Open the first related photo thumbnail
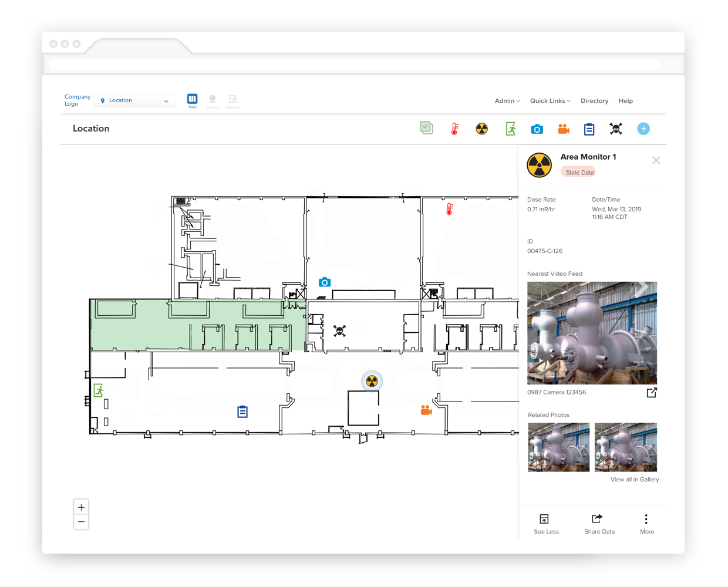This screenshot has height=587, width=728. 558,447
